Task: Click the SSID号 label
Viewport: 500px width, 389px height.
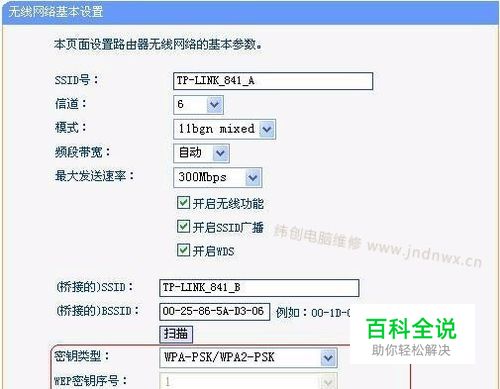Action: 76,80
